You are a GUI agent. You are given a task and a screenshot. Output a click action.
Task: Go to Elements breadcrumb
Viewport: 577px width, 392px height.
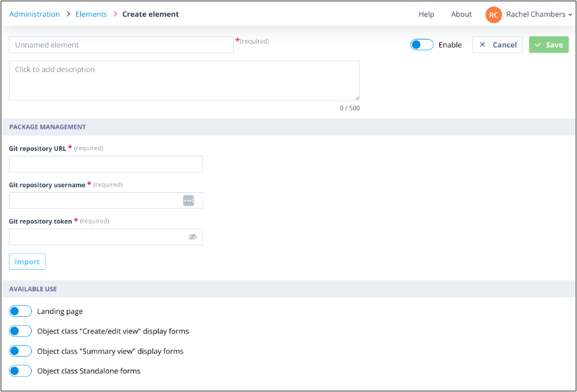[x=91, y=15]
